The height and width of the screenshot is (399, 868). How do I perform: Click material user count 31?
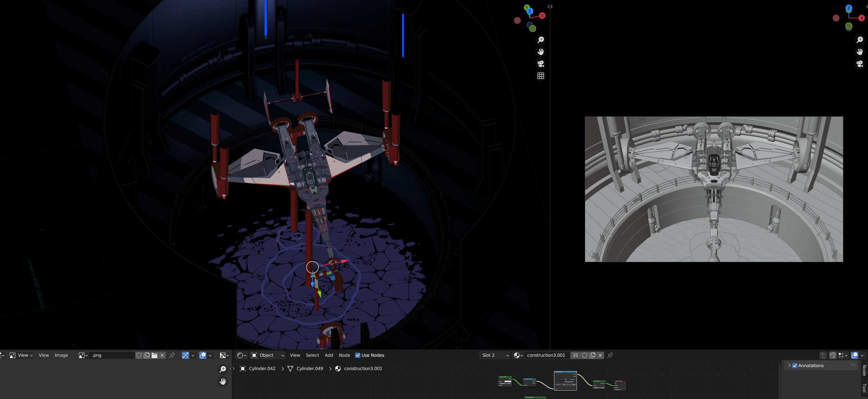pos(576,355)
